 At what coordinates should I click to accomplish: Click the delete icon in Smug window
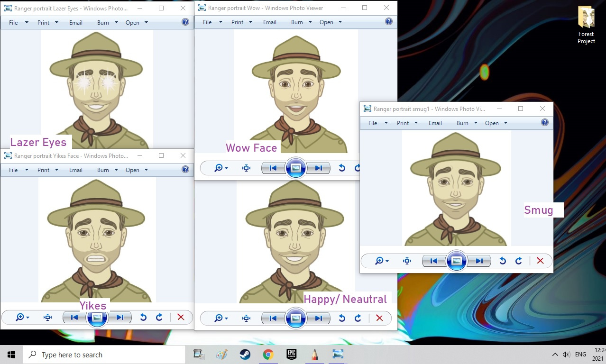pyautogui.click(x=540, y=261)
